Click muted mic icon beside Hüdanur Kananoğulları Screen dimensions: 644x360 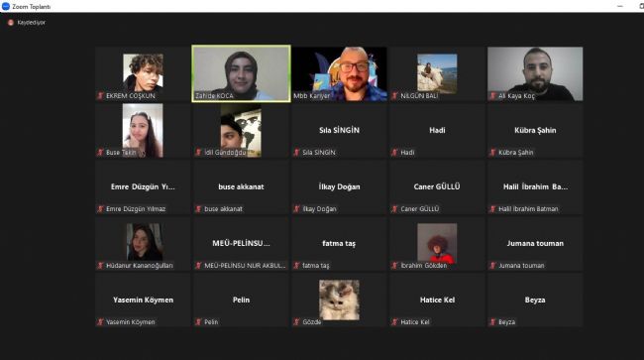[100, 266]
